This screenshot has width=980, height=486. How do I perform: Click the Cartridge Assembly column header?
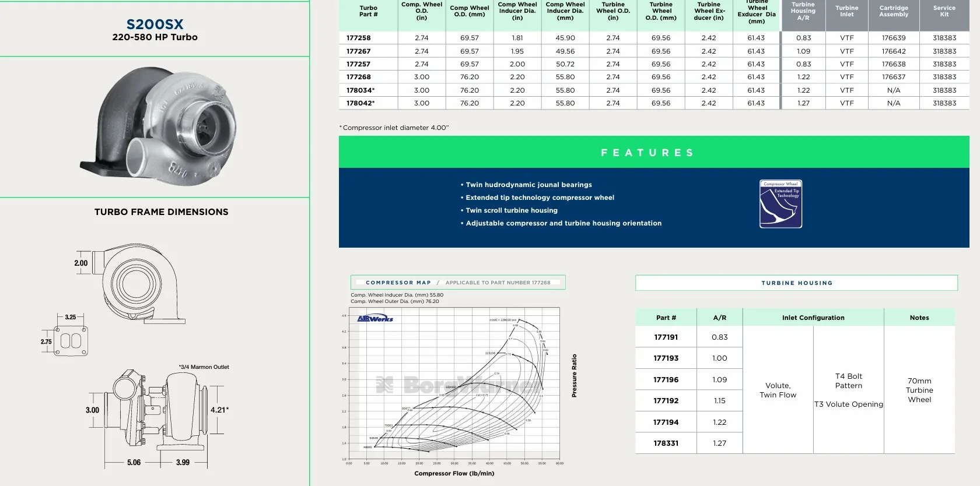[x=894, y=11]
